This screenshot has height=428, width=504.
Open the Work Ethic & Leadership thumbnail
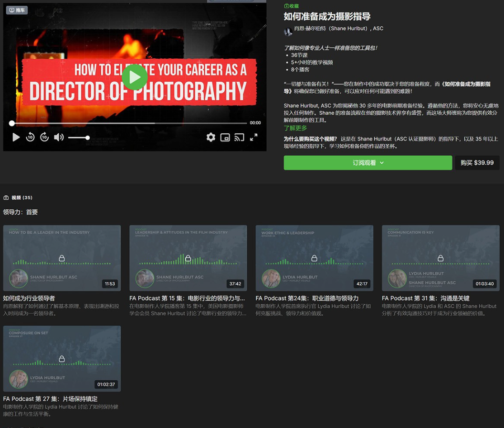(315, 258)
